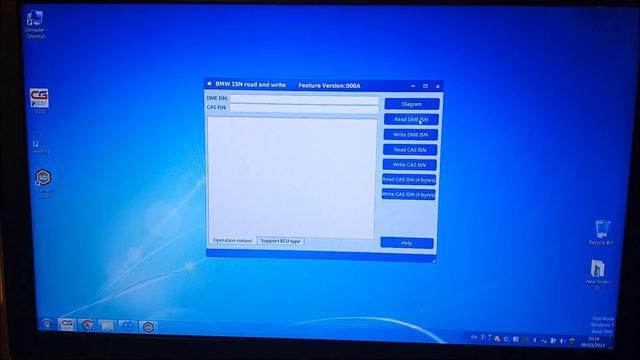The width and height of the screenshot is (640, 360).
Task: Click Write CAS ISN (4 bytes) button
Action: point(408,194)
